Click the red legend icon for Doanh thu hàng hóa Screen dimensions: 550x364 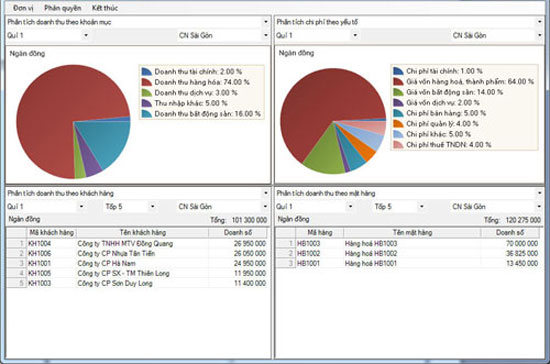[x=147, y=82]
